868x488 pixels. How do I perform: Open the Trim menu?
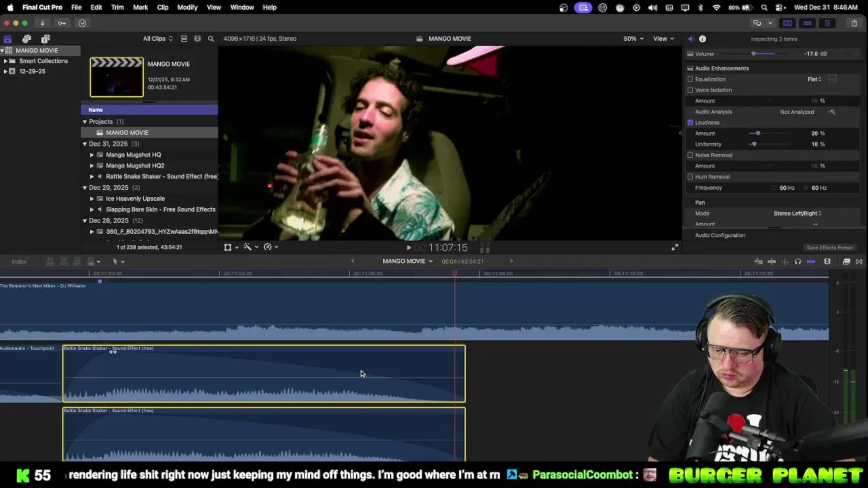117,7
